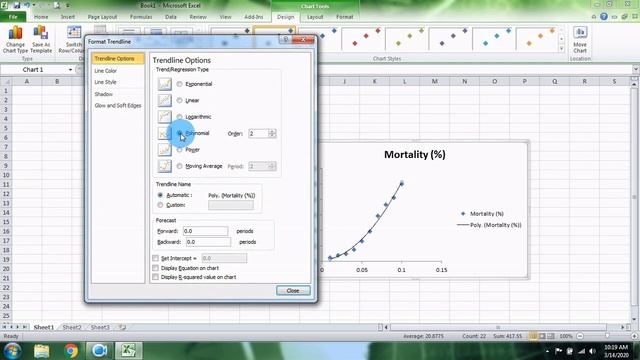Viewport: 640px width, 360px height.
Task: Open File Explorer from taskbar
Action: 41,351
